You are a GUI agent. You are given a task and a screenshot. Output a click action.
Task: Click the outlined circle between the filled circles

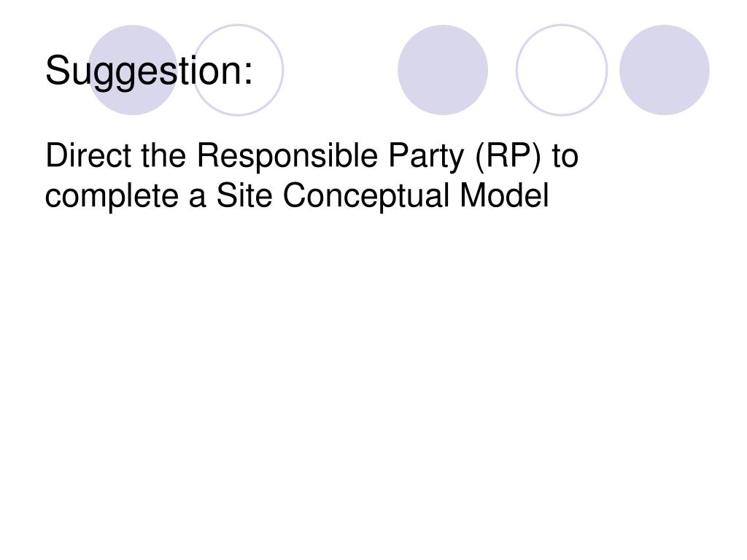click(x=561, y=70)
